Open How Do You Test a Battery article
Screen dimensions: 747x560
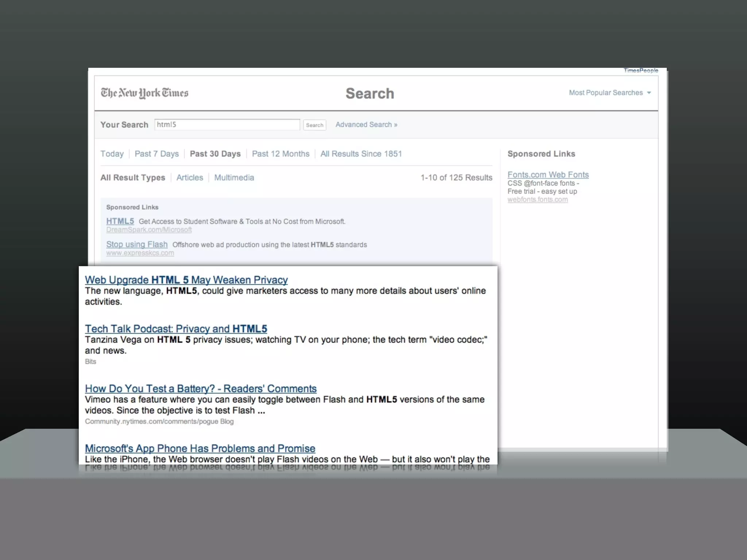(201, 389)
